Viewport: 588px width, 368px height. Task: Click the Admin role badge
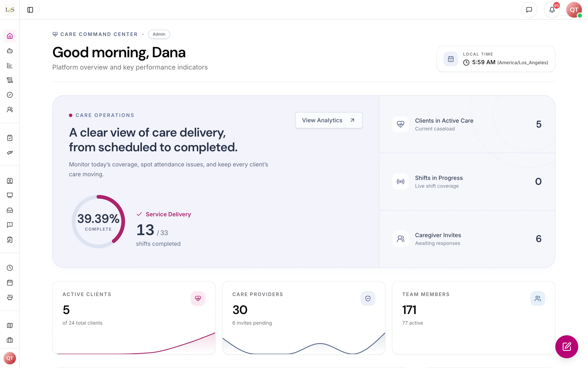(159, 34)
